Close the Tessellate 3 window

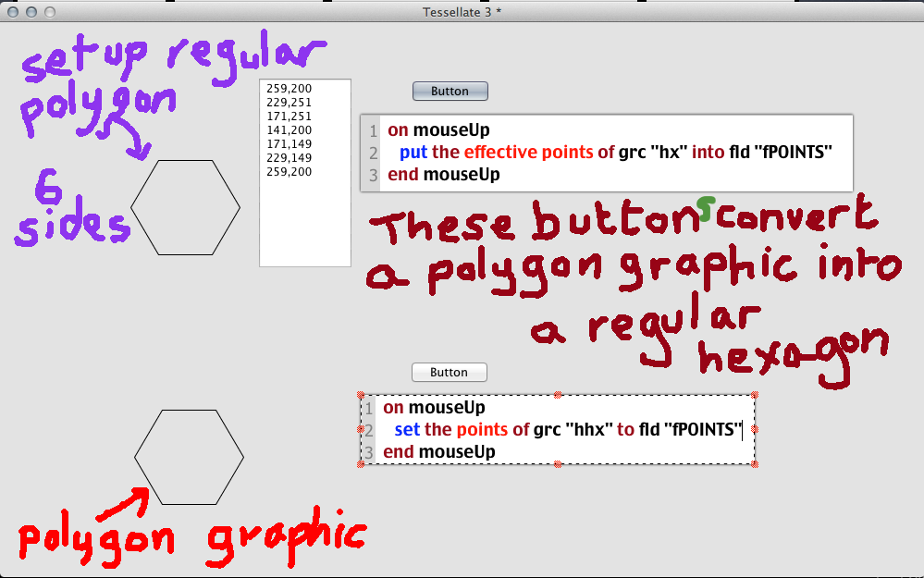pos(13,12)
